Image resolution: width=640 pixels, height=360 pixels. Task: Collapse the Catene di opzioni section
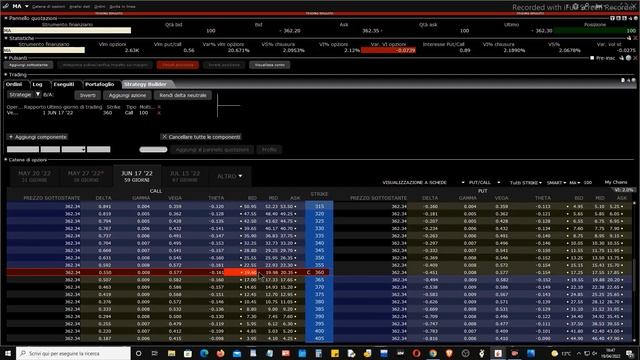pyautogui.click(x=6, y=160)
